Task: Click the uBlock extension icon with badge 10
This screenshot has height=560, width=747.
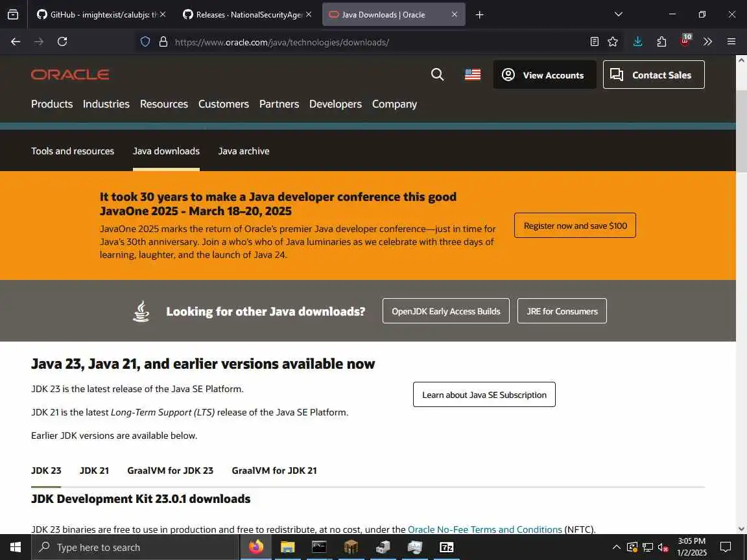Action: click(685, 41)
